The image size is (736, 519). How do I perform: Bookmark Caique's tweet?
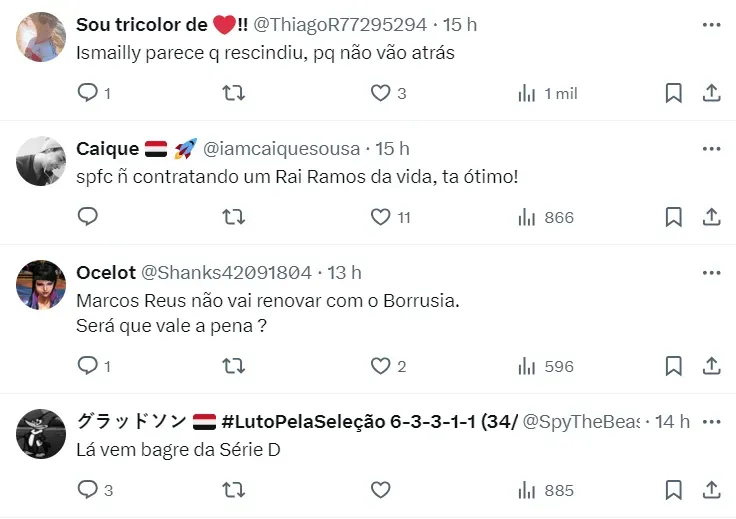point(674,217)
